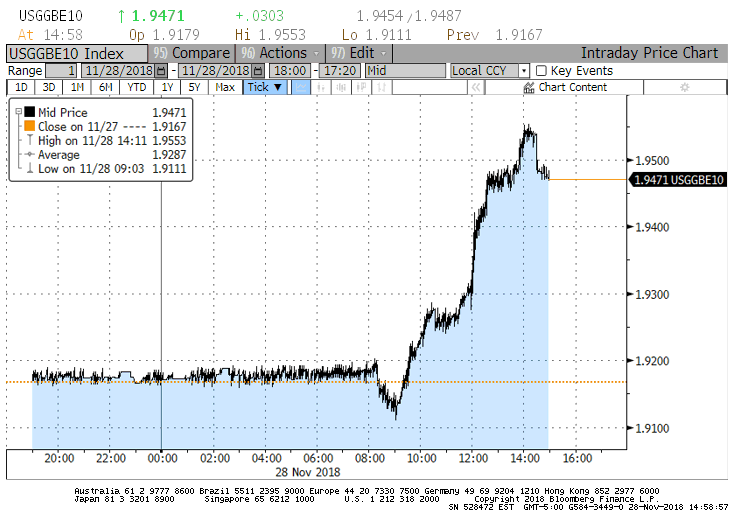This screenshot has height=530, width=736.
Task: Click the Intraday Price Chart title
Action: (x=650, y=53)
